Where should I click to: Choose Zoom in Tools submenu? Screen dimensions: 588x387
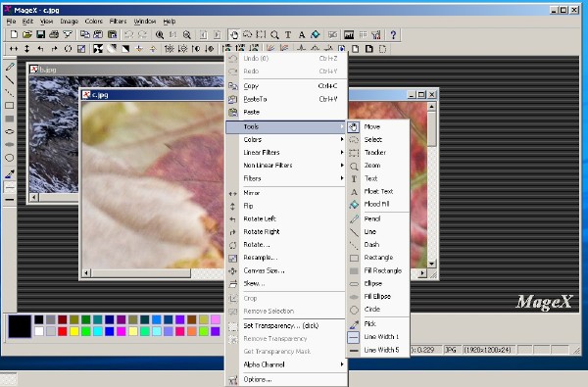tap(378, 166)
